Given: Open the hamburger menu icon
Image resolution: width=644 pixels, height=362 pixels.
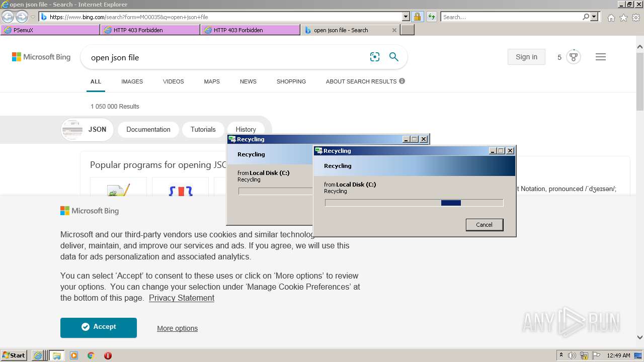Looking at the screenshot, I should (601, 57).
